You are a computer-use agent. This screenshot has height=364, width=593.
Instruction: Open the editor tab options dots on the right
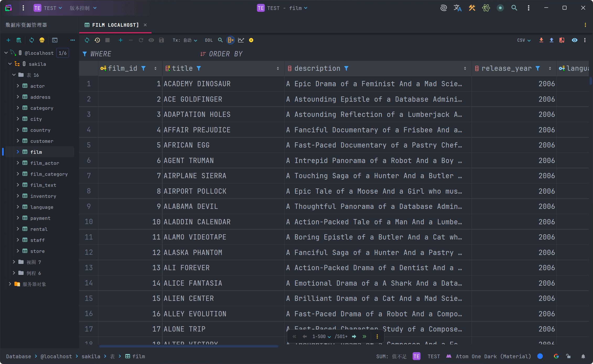(x=585, y=25)
